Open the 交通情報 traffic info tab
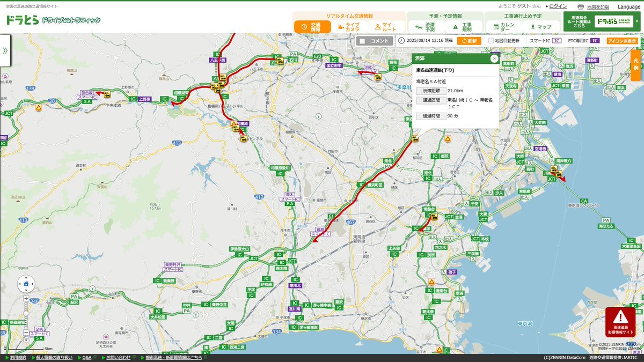 tap(312, 27)
